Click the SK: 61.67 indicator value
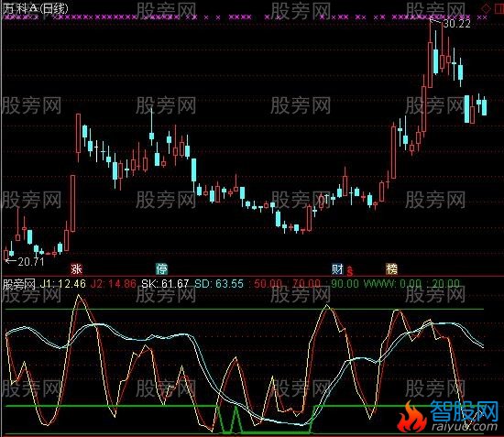The height and width of the screenshot is (437, 504). (165, 284)
